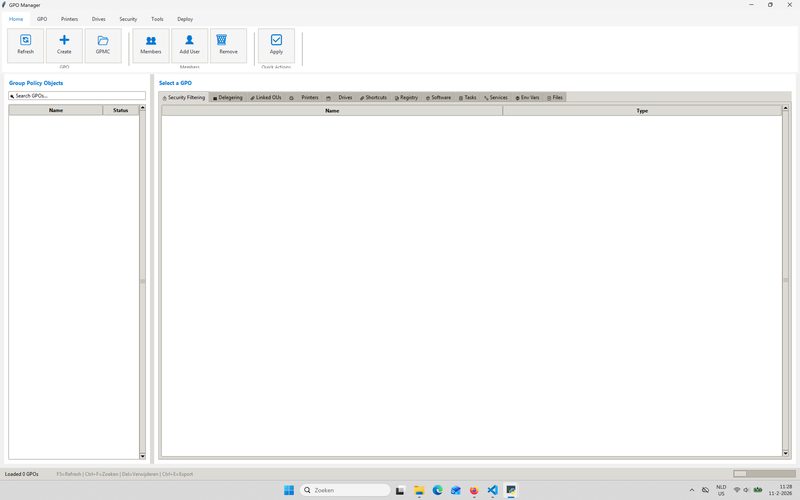Launch Firefox from the taskbar
This screenshot has width=800, height=500.
coord(474,490)
